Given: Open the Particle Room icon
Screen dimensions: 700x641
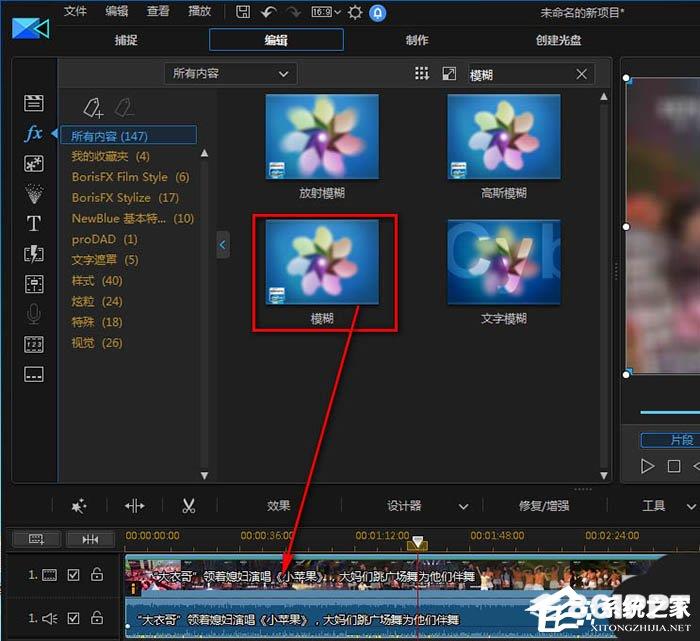Looking at the screenshot, I should point(33,194).
